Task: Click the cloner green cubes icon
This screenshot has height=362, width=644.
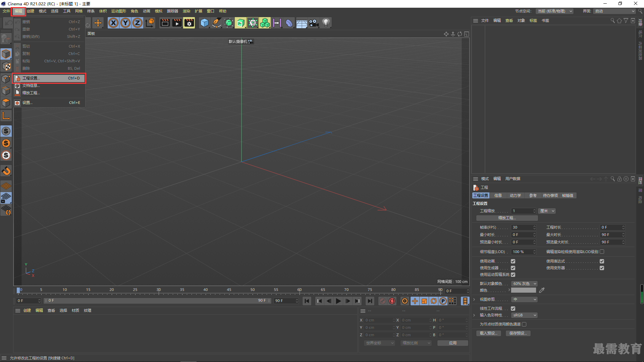Action: coord(265,23)
